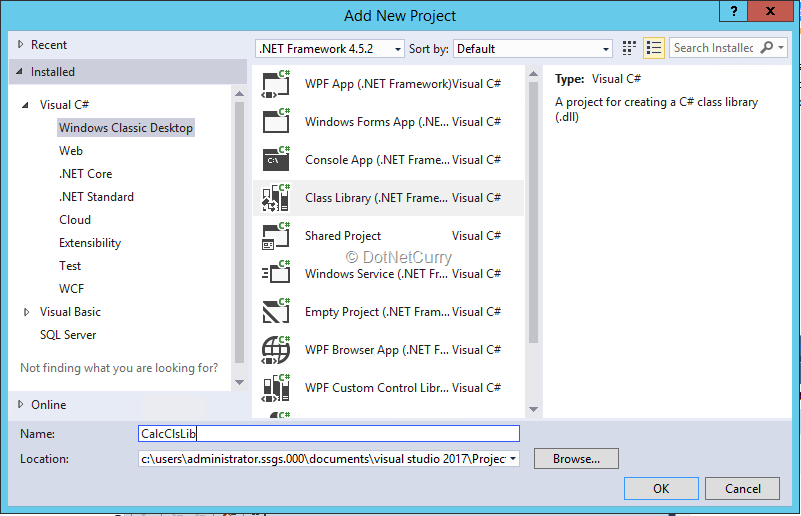This screenshot has height=516, width=801.
Task: Click the Cancel button
Action: (x=742, y=488)
